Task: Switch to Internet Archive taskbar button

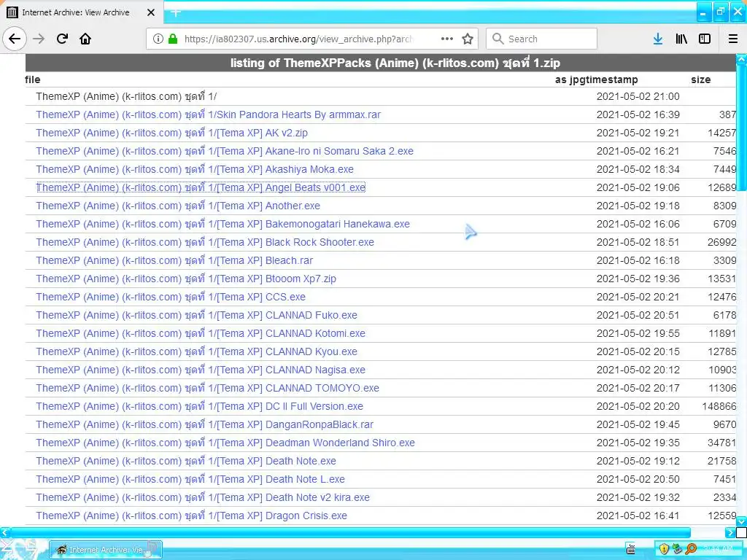Action: pos(106,550)
